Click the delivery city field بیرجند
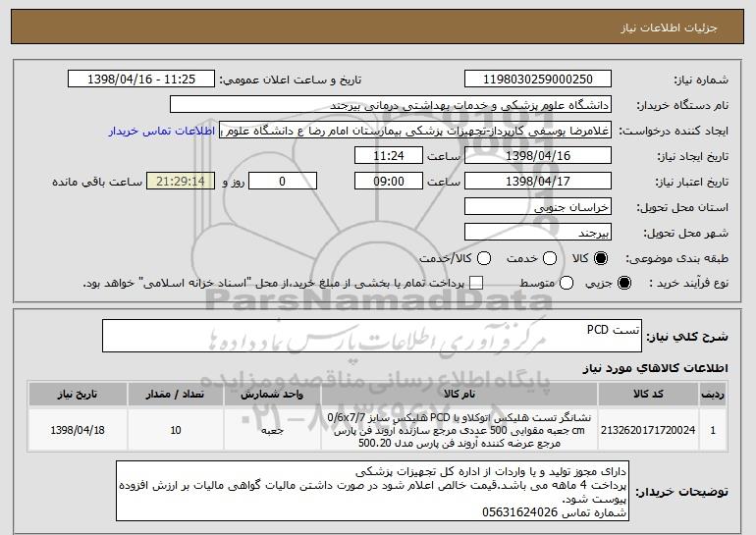 click(538, 233)
